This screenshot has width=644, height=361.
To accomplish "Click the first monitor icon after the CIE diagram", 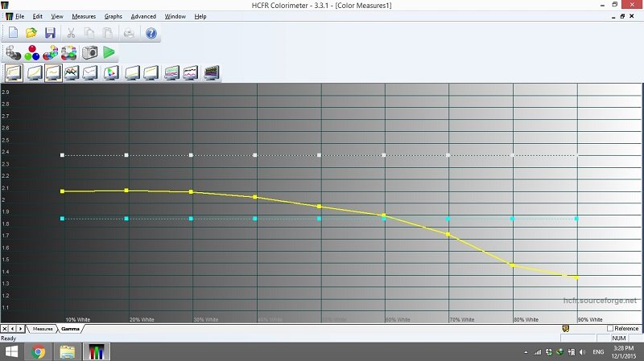I will 132,73.
